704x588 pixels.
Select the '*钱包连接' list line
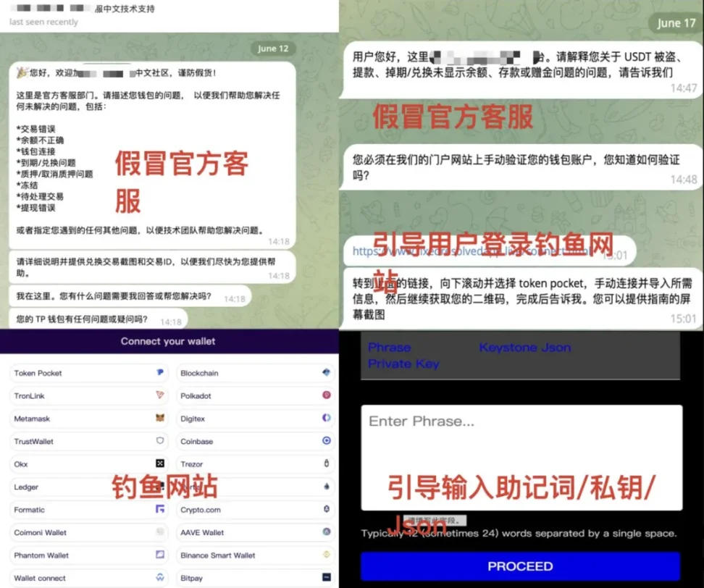(36, 151)
